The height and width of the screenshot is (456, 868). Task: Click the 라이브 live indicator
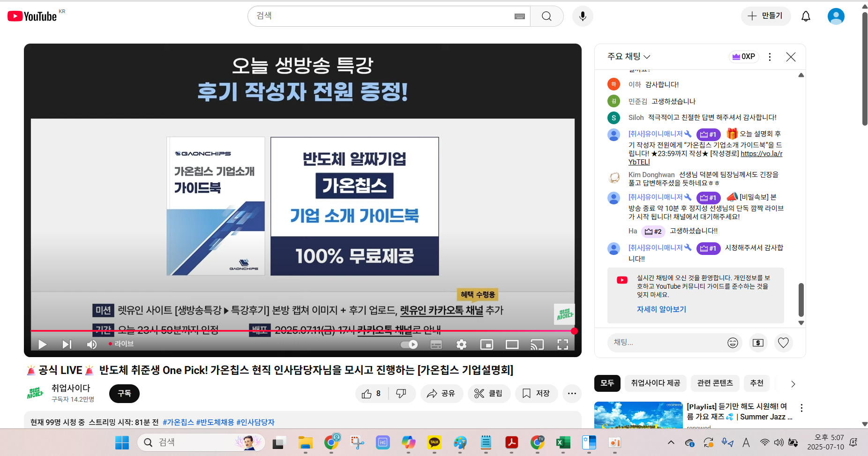[x=121, y=344]
